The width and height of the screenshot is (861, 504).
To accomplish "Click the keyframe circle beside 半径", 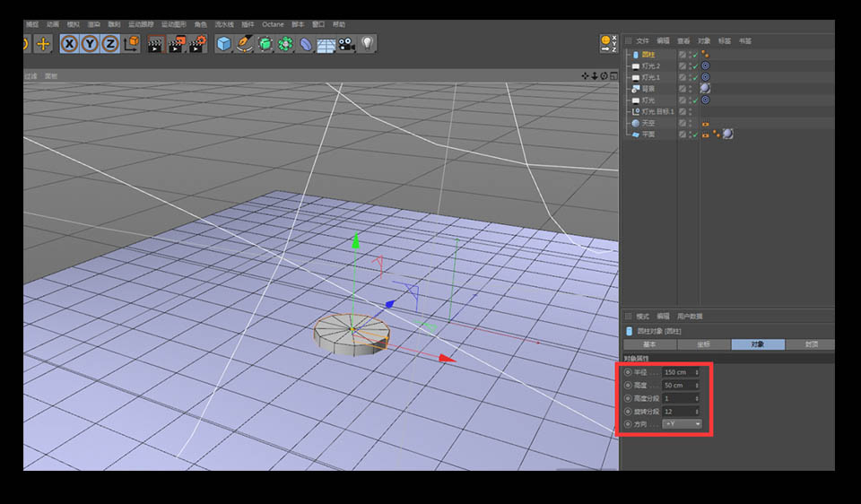I will point(628,372).
